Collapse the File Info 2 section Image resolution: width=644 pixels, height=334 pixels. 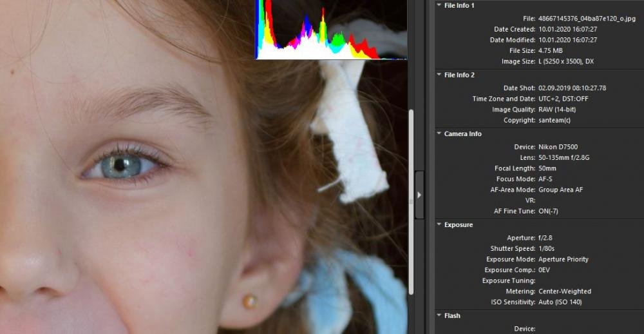tap(439, 75)
